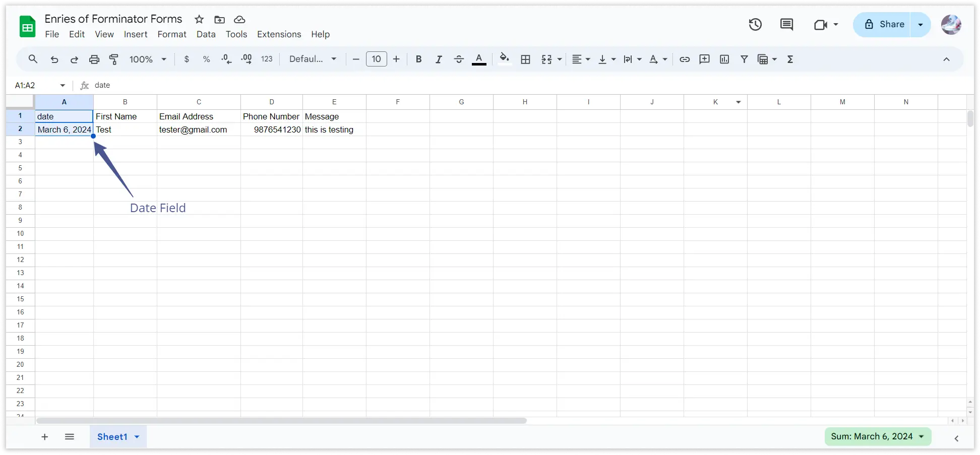Click the Share button

pyautogui.click(x=884, y=24)
